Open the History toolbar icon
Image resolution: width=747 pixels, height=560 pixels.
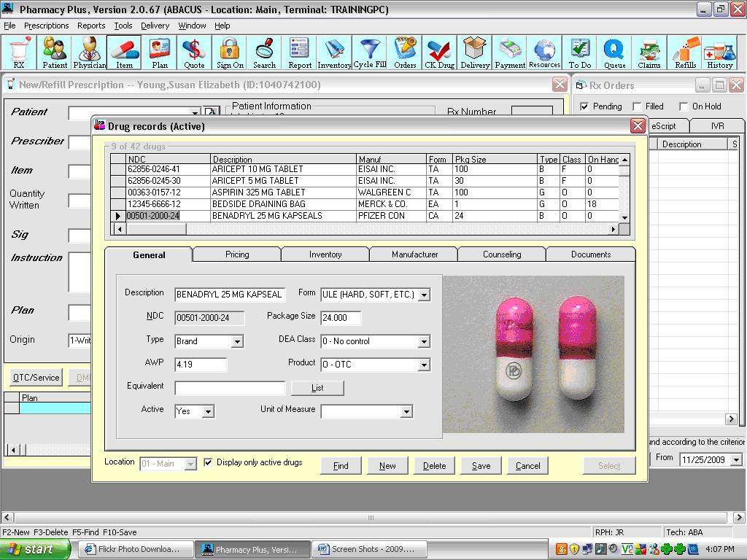(720, 52)
